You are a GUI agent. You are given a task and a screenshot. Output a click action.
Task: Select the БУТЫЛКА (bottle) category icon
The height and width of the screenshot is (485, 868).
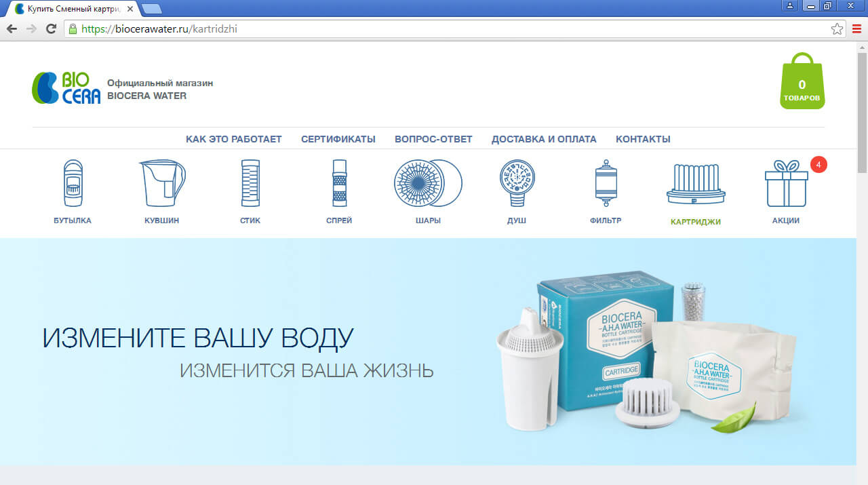point(73,183)
